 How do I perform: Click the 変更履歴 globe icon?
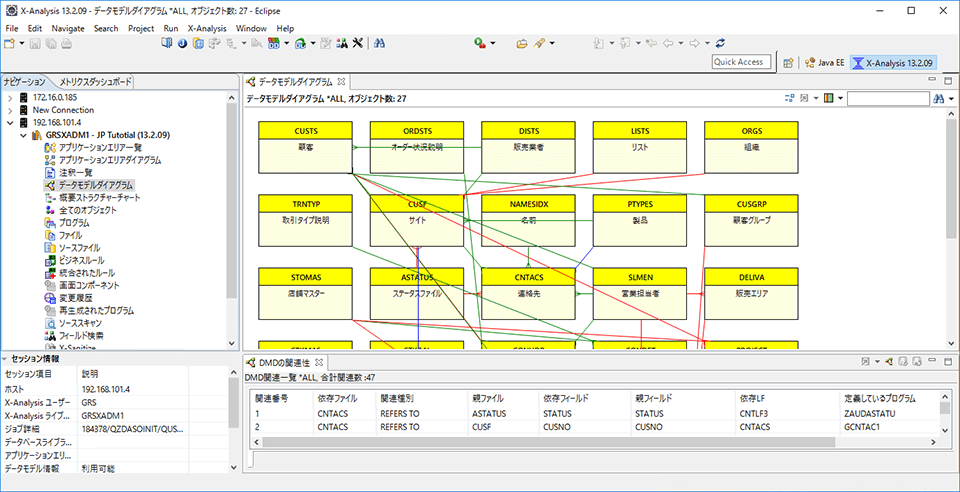click(x=50, y=298)
